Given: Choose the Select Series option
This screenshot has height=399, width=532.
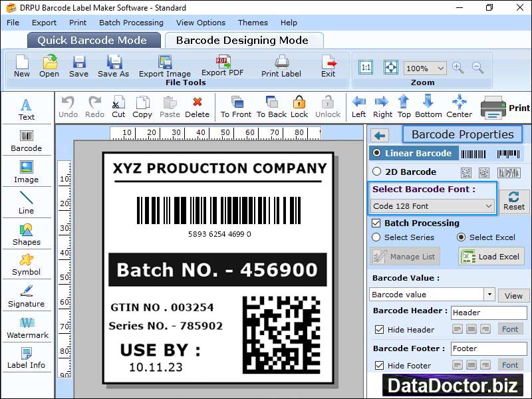Looking at the screenshot, I should tap(376, 237).
